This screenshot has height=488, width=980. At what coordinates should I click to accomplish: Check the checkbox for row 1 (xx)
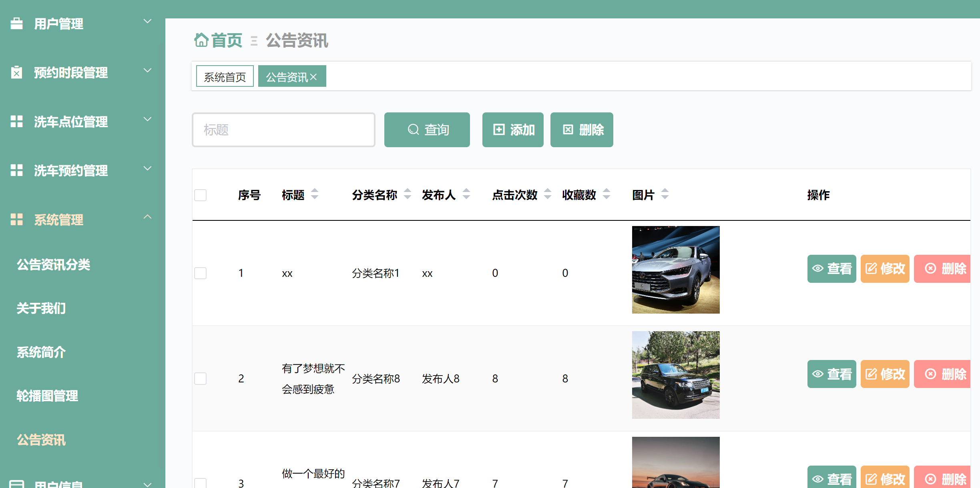point(201,273)
